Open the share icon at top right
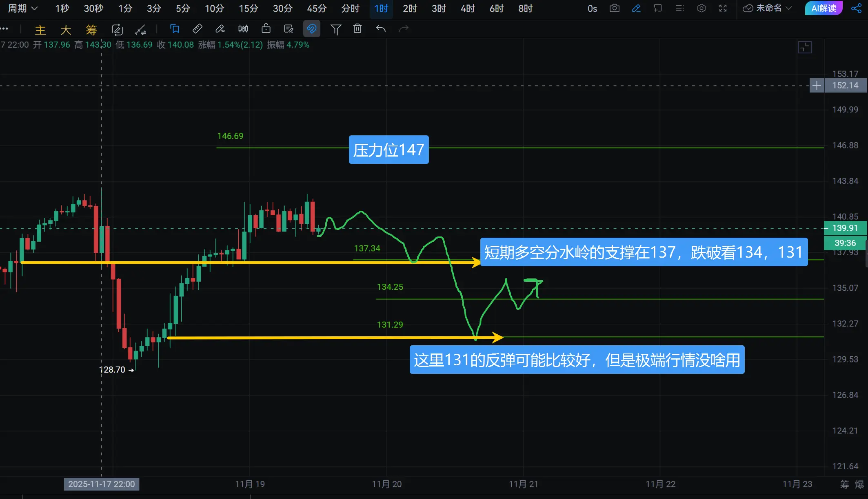 856,8
